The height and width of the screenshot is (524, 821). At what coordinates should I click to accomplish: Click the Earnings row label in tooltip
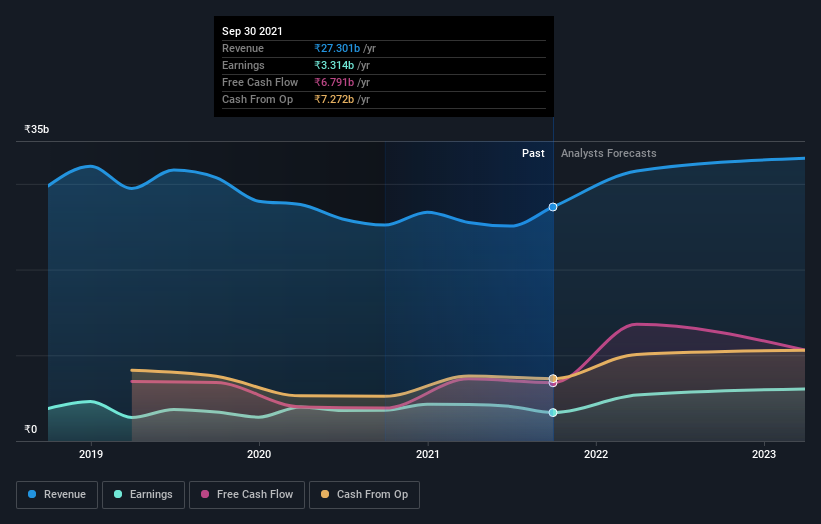(243, 65)
